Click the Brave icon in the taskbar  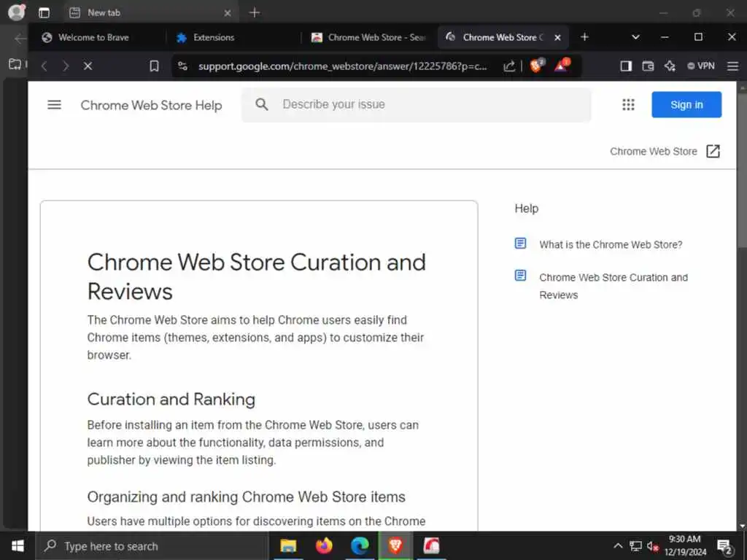(395, 545)
